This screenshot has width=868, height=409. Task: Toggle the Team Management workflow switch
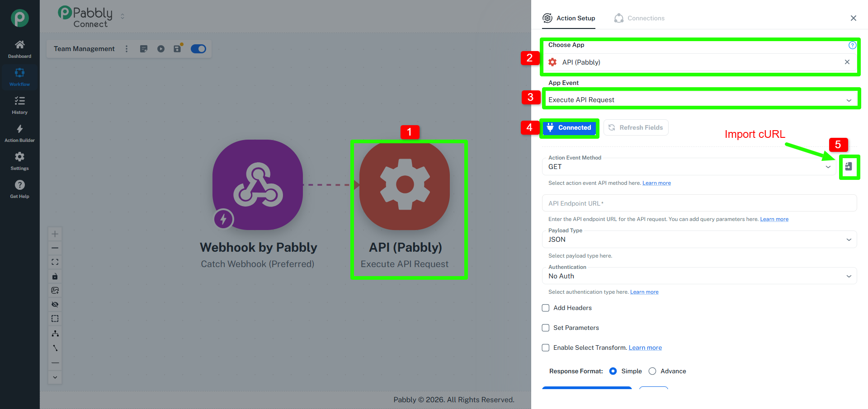click(x=198, y=49)
